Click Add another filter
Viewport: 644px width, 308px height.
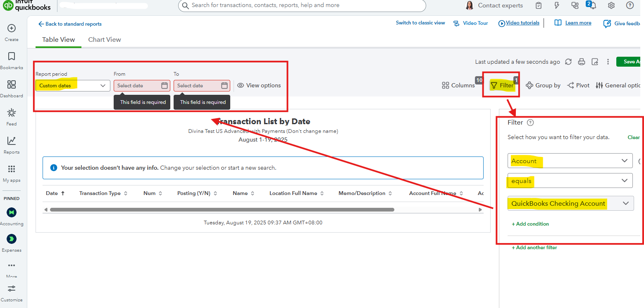point(534,248)
